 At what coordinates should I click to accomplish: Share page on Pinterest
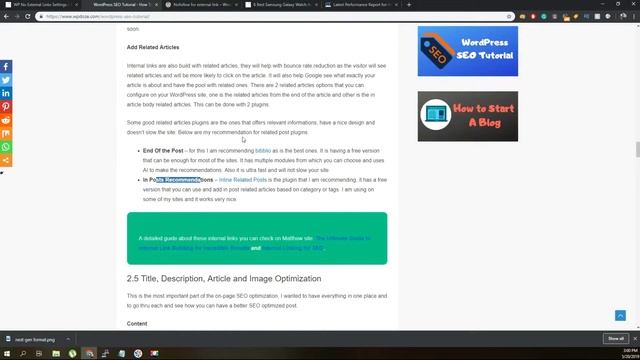[6, 107]
